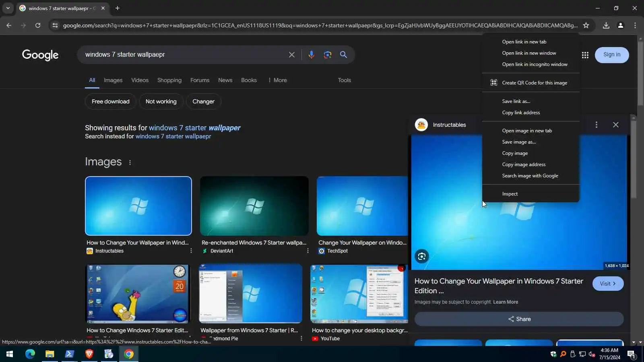Viewport: 644px width, 362px height.
Task: Open the Learn More copyright link
Action: point(506,302)
